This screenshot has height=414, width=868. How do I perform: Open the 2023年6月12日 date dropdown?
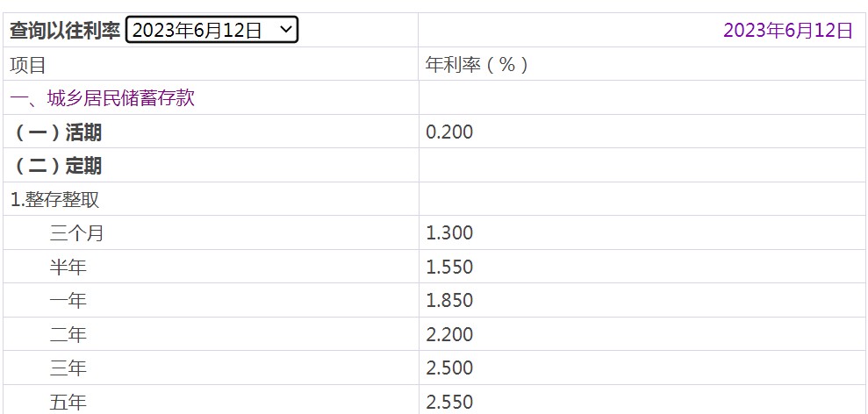(212, 30)
